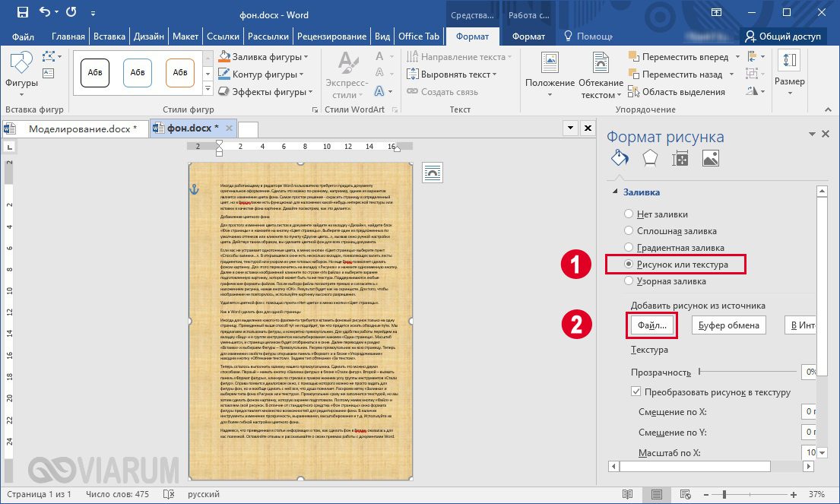Click the ruler tab stop selector
The height and width of the screenshot is (504, 840).
(x=10, y=146)
